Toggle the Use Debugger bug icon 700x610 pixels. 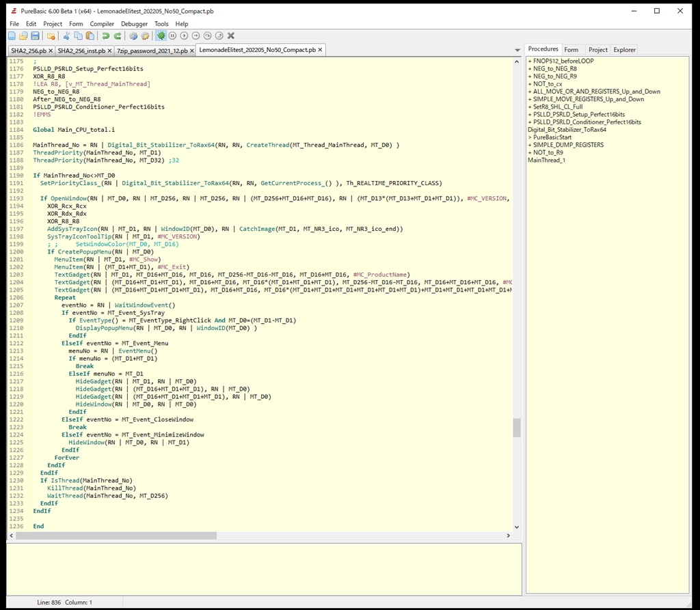coord(161,36)
